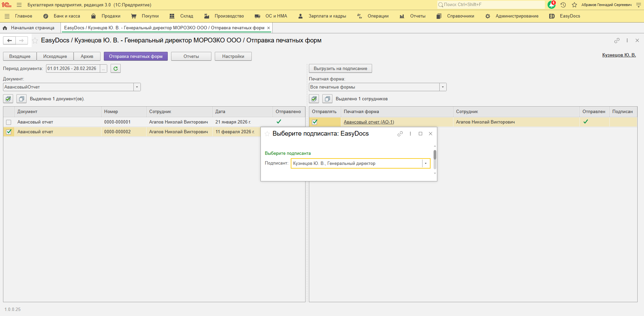Image resolution: width=644 pixels, height=316 pixels.
Task: Open the Справочники section
Action: pos(455,16)
